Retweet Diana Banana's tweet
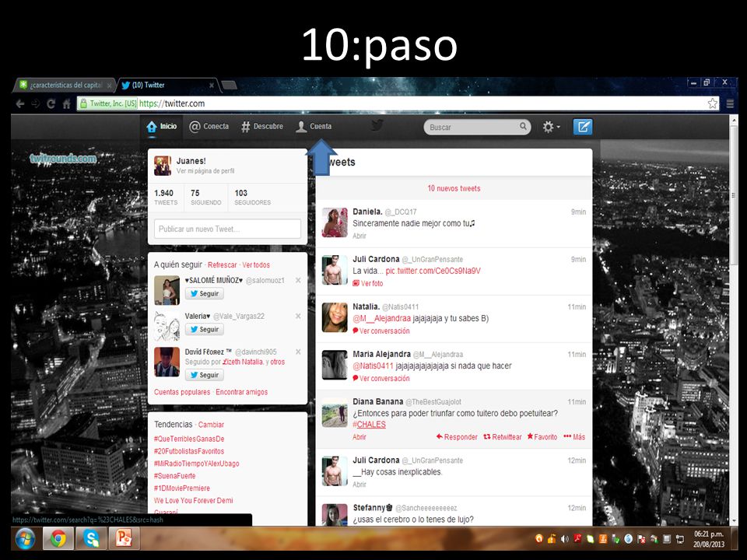Viewport: 747px width, 560px height. (503, 437)
